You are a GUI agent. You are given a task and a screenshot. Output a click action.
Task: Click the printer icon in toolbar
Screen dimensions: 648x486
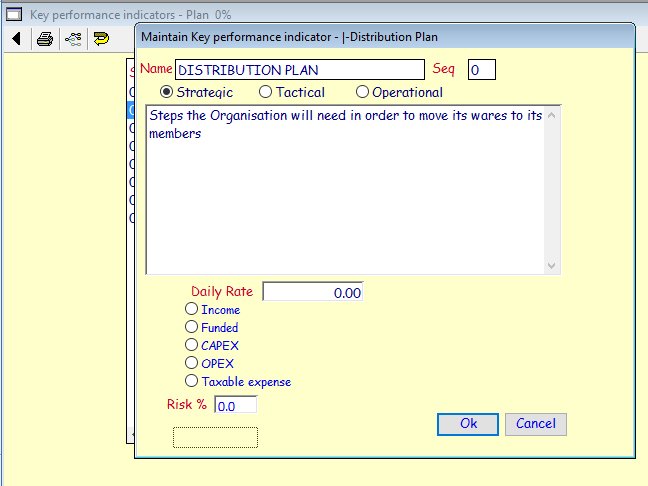45,40
